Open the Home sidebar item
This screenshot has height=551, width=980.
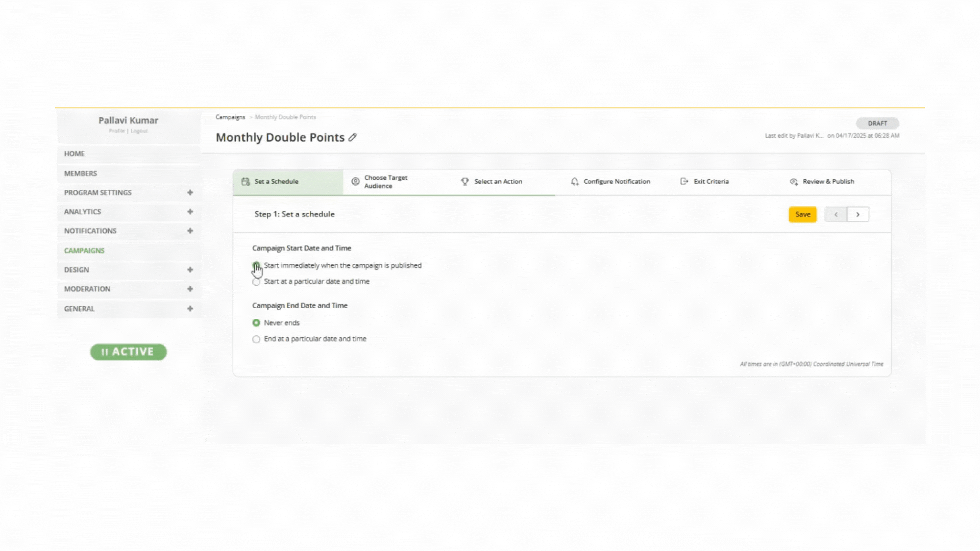click(x=75, y=154)
